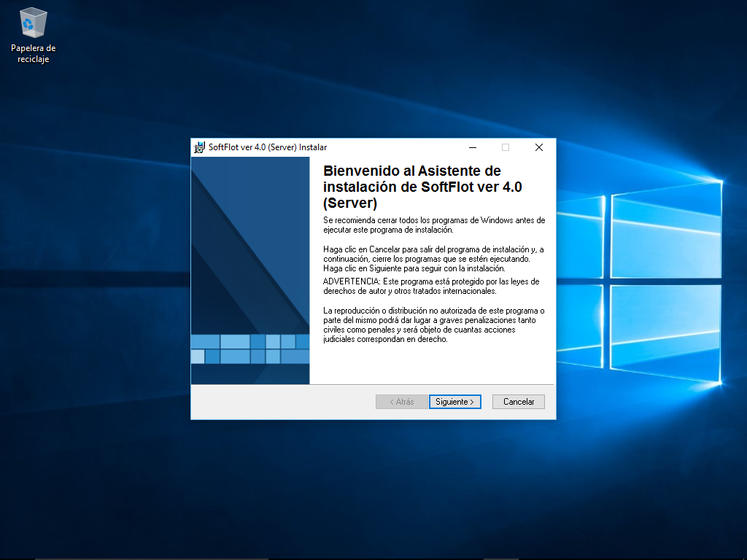The width and height of the screenshot is (747, 560).
Task: Minimize the SoftFlot installer window
Action: pos(472,147)
